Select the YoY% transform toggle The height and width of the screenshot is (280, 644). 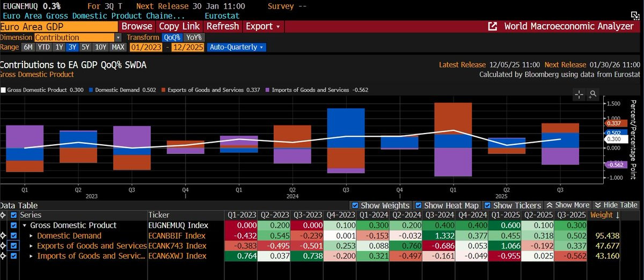pos(194,37)
